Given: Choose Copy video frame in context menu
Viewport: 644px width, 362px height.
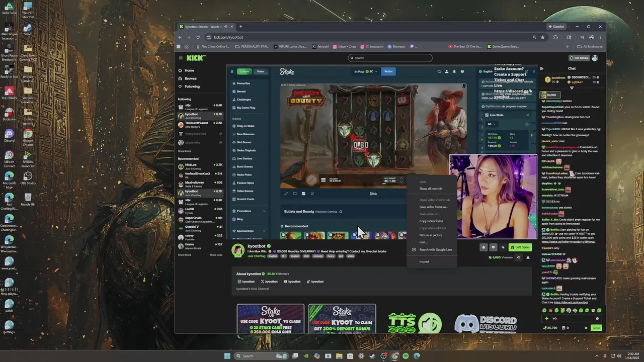Looking at the screenshot, I should [x=431, y=221].
